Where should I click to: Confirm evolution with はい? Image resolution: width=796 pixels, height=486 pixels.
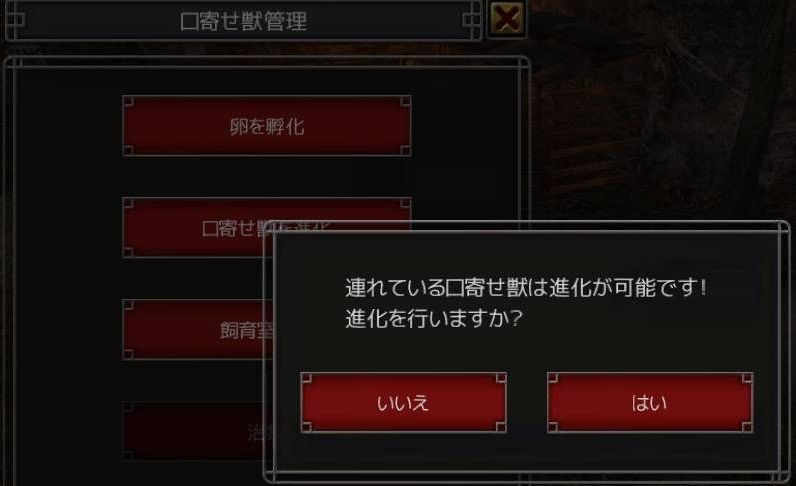[x=650, y=402]
